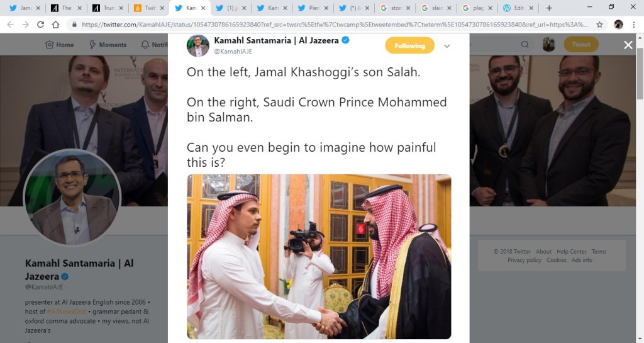Open the tweet's handshake photo
This screenshot has width=644, height=343.
click(319, 257)
